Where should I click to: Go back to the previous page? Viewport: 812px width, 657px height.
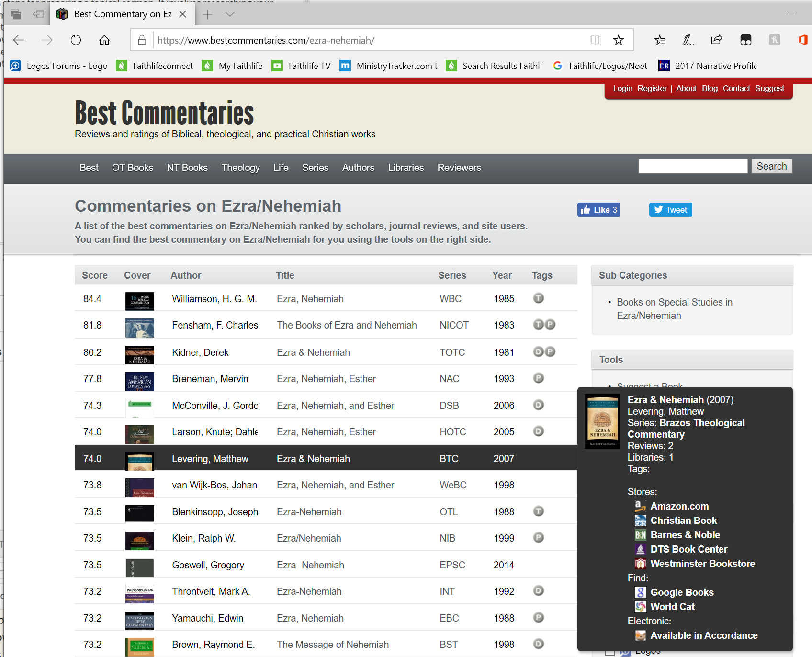[19, 40]
